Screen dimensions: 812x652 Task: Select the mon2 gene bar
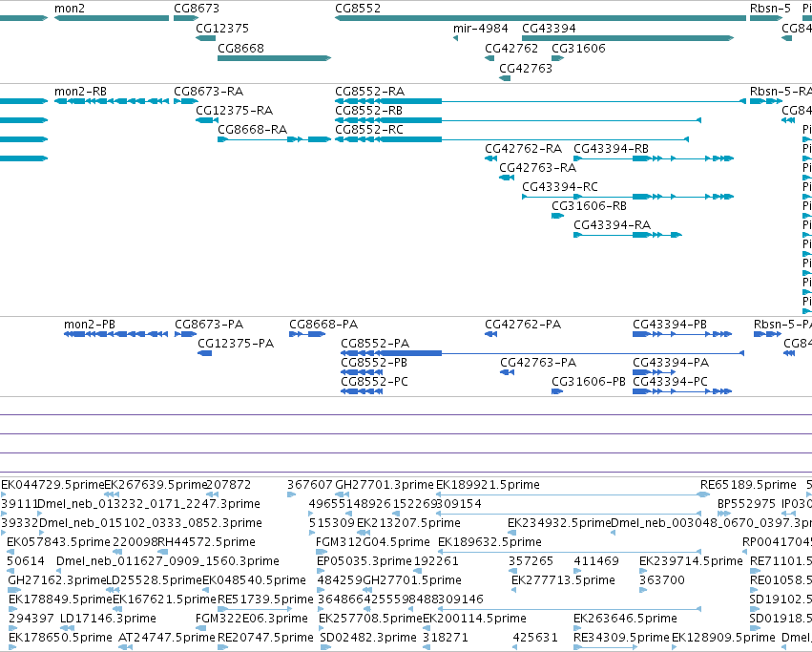(x=112, y=18)
